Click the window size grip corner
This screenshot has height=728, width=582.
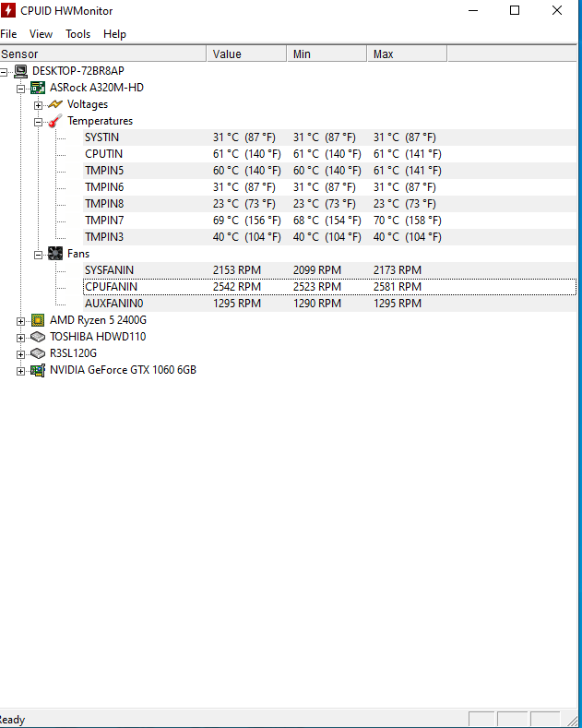point(572,721)
